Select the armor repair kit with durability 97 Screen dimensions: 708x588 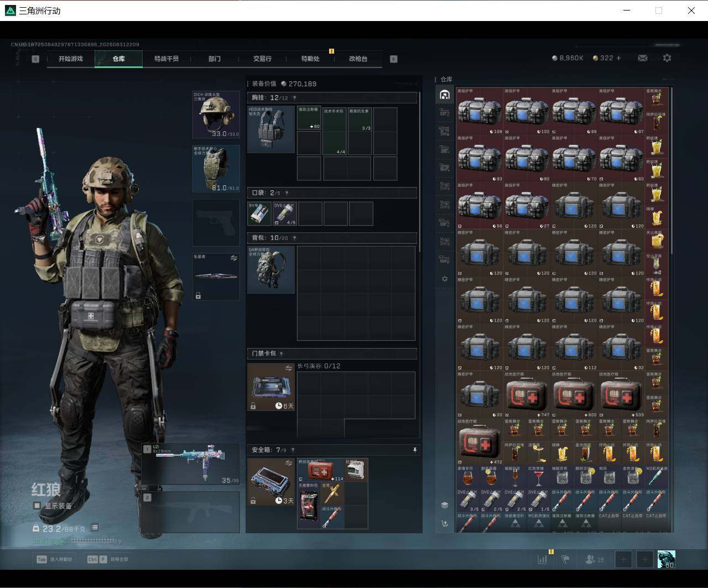pyautogui.click(x=622, y=111)
